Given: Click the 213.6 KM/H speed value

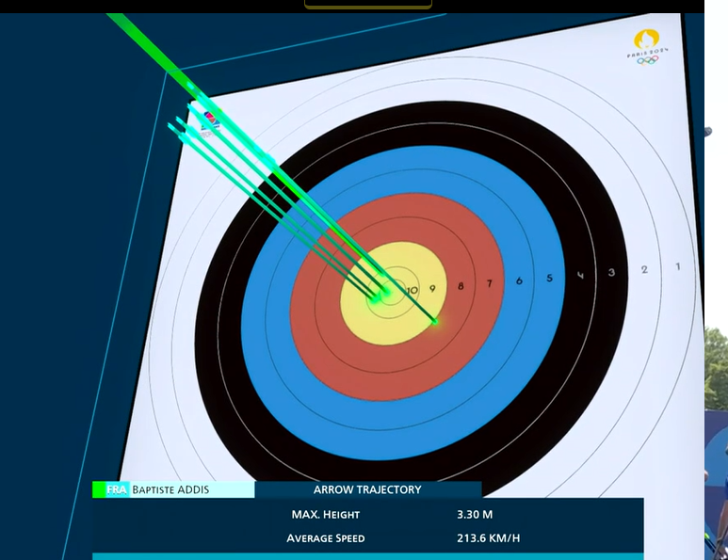Looking at the screenshot, I should point(488,538).
